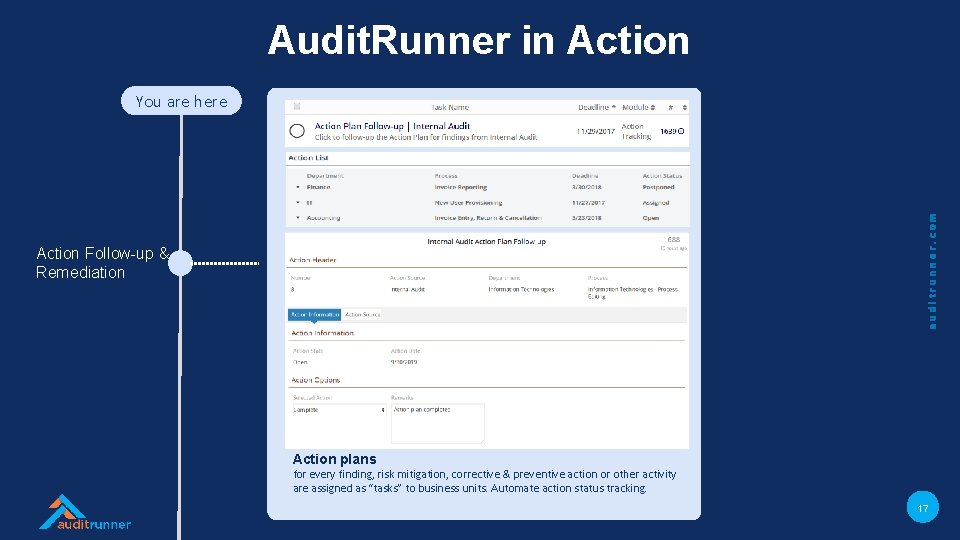The width and height of the screenshot is (960, 540).
Task: Click the Internal Audit Action Plan Follow-up title
Action: point(486,242)
